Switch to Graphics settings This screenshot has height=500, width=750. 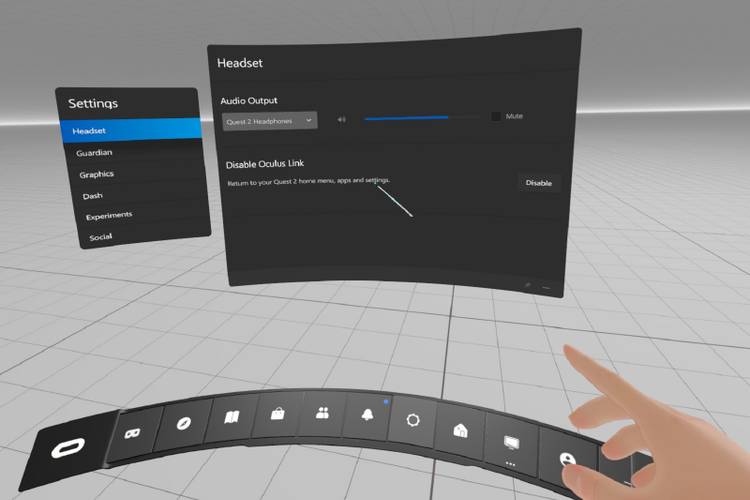pyautogui.click(x=96, y=175)
